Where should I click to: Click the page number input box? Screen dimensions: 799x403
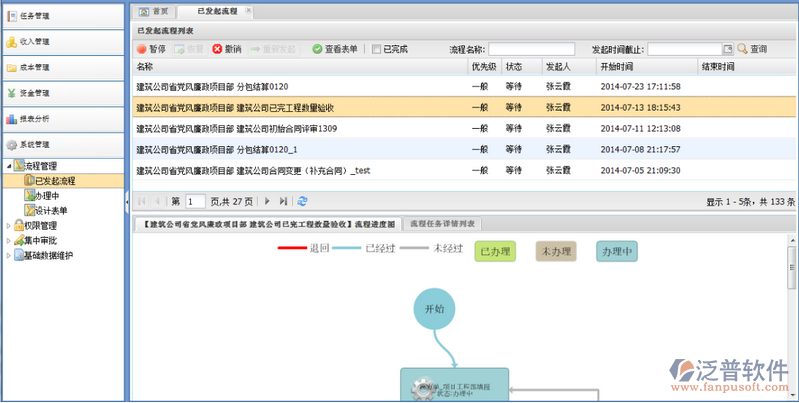195,201
